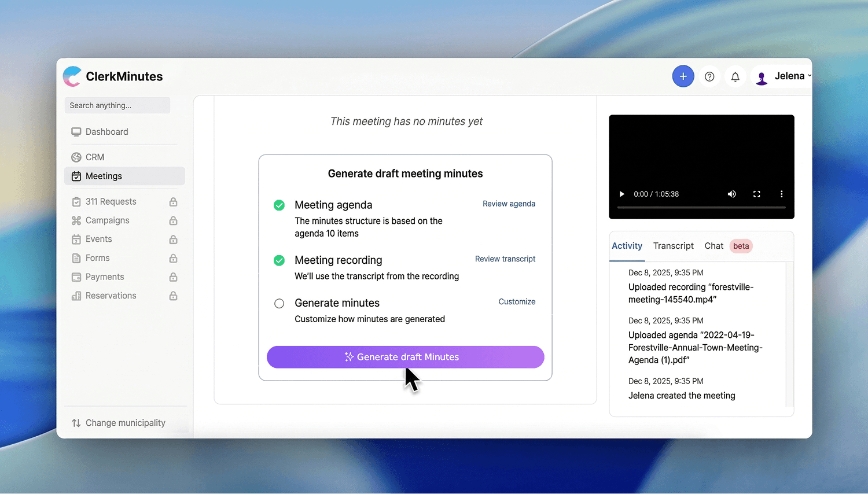The width and height of the screenshot is (868, 494).
Task: Click 'Jelena created the meeting' entry
Action: pyautogui.click(x=682, y=396)
